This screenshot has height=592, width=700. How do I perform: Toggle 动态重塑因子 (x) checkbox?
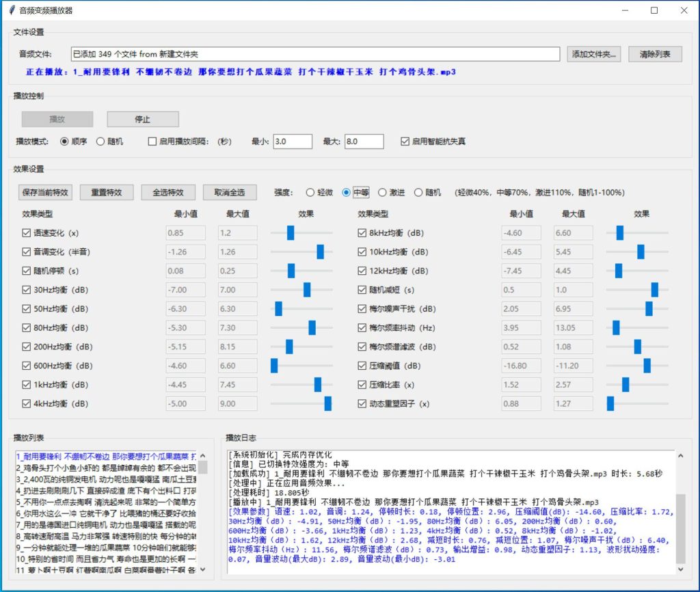(x=362, y=403)
